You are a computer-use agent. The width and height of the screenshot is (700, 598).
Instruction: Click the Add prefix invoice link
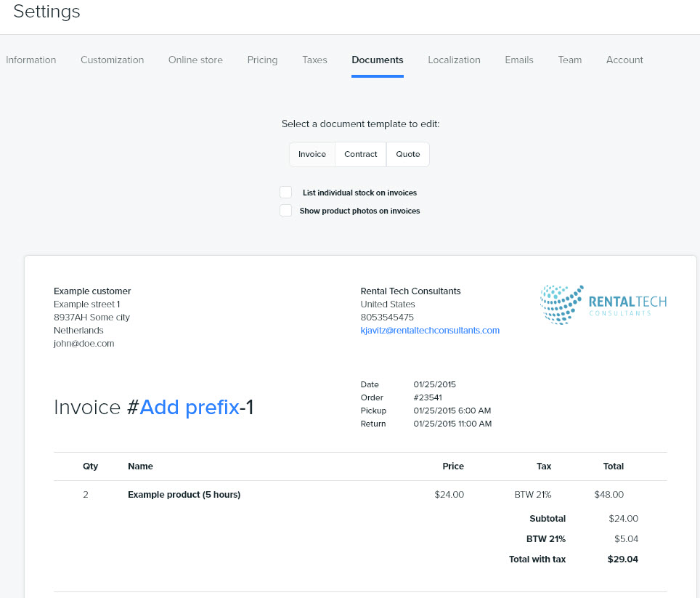click(x=190, y=407)
